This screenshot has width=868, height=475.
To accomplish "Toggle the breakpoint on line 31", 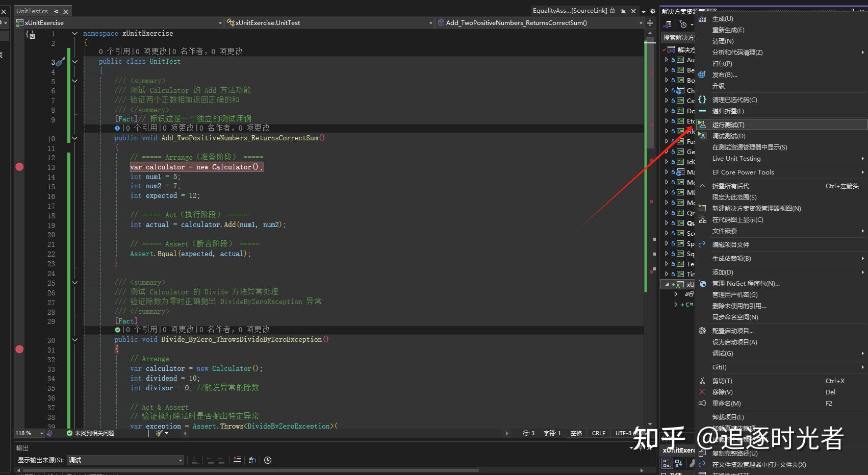I will [x=19, y=349].
